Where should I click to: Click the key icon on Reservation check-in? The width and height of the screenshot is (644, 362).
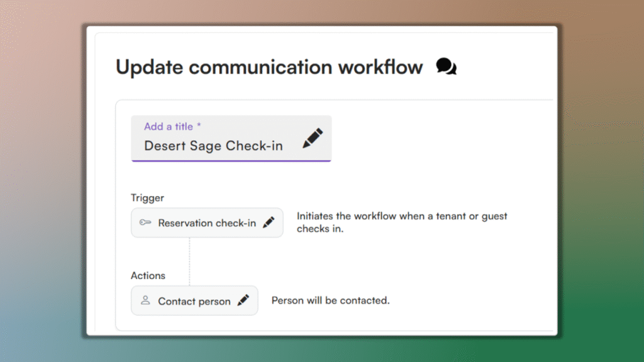pyautogui.click(x=145, y=222)
